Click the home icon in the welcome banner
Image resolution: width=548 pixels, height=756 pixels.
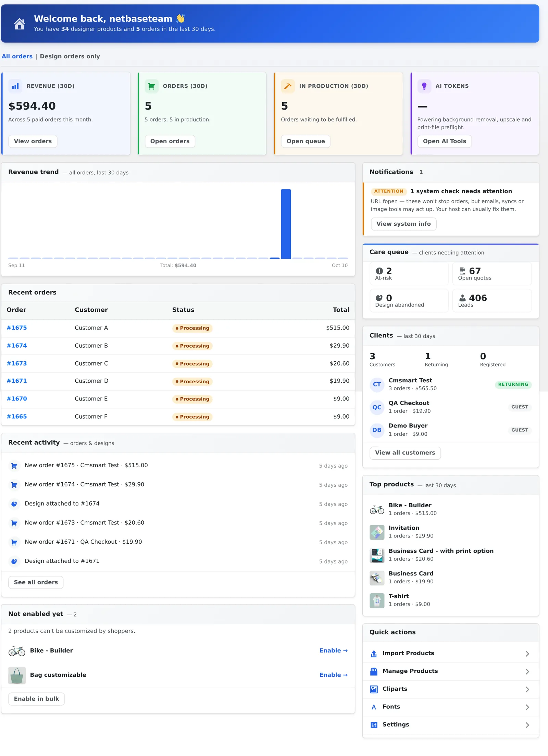pyautogui.click(x=20, y=24)
